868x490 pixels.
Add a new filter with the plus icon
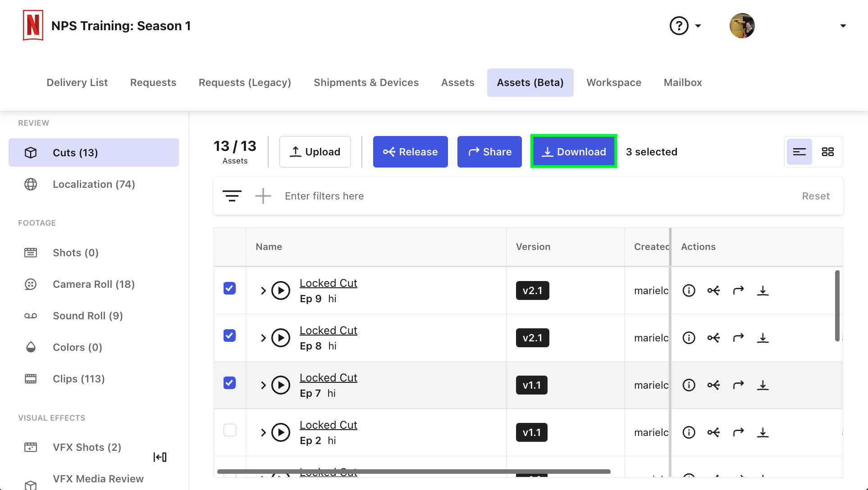pos(263,196)
